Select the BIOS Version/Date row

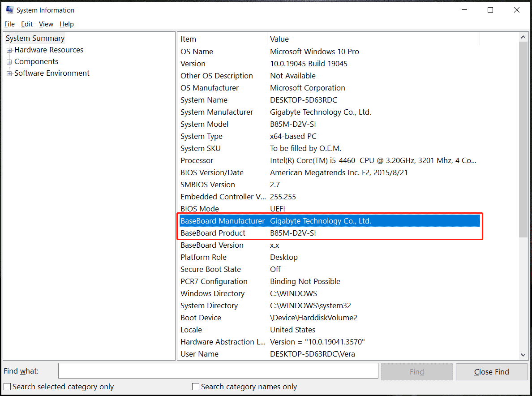330,173
